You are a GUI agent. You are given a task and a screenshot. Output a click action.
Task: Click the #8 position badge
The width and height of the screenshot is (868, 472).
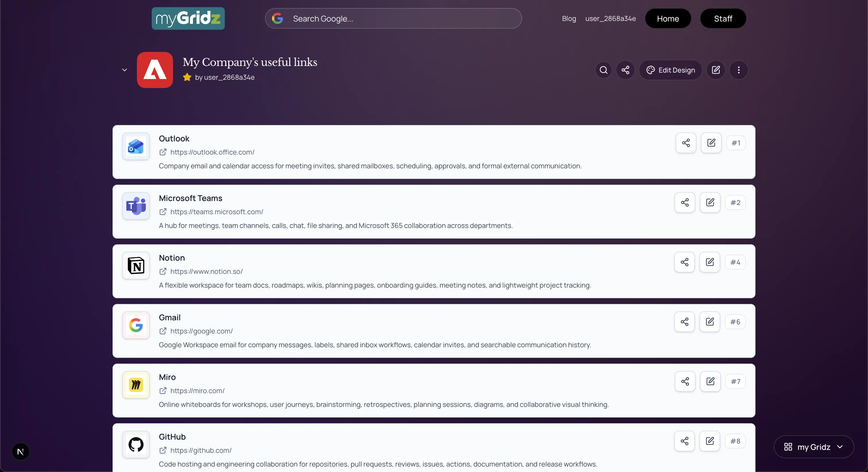[x=735, y=441]
